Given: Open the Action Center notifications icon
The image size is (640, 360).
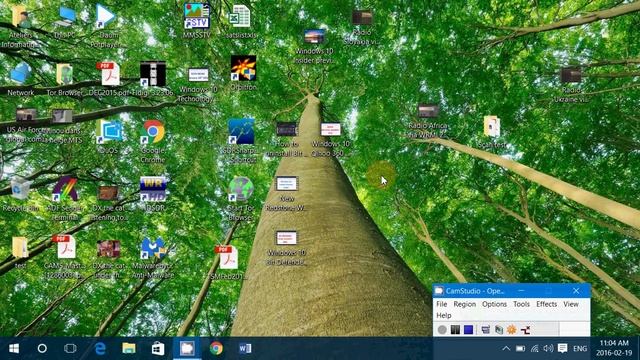Looking at the screenshot, I should click(x=562, y=348).
